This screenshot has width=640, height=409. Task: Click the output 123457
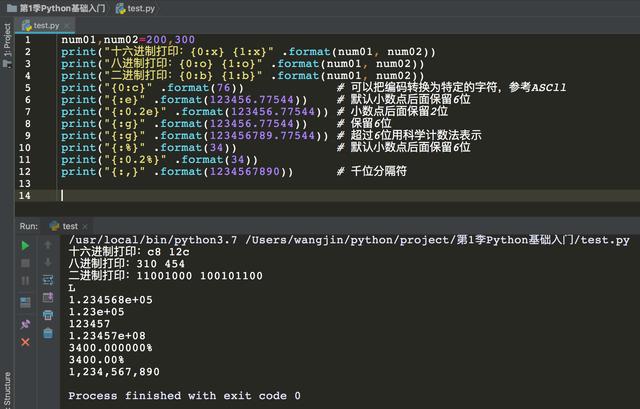[89, 324]
